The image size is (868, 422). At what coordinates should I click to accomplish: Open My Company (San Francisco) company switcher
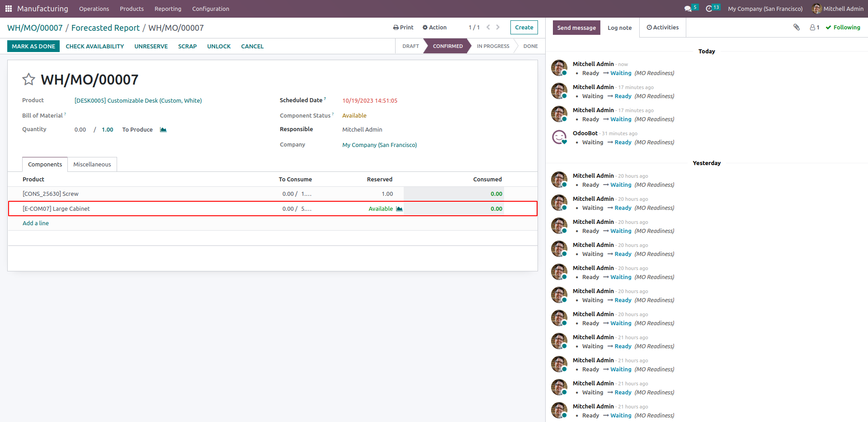pos(765,9)
